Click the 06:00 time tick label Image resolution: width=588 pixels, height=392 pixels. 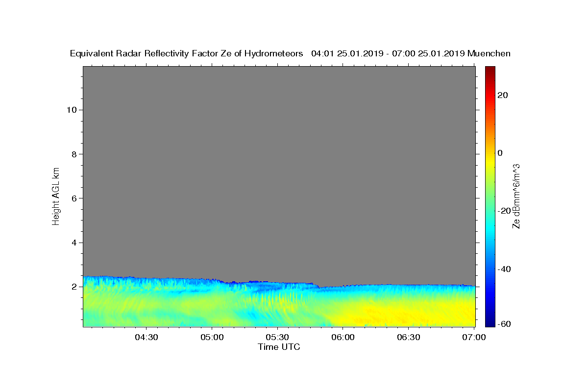pyautogui.click(x=343, y=337)
